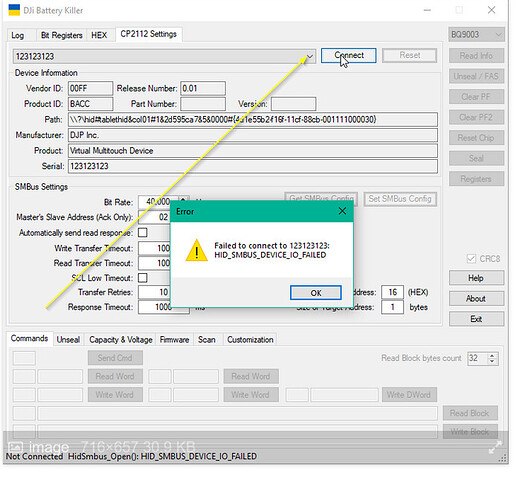Click the Registers button

pos(476,179)
